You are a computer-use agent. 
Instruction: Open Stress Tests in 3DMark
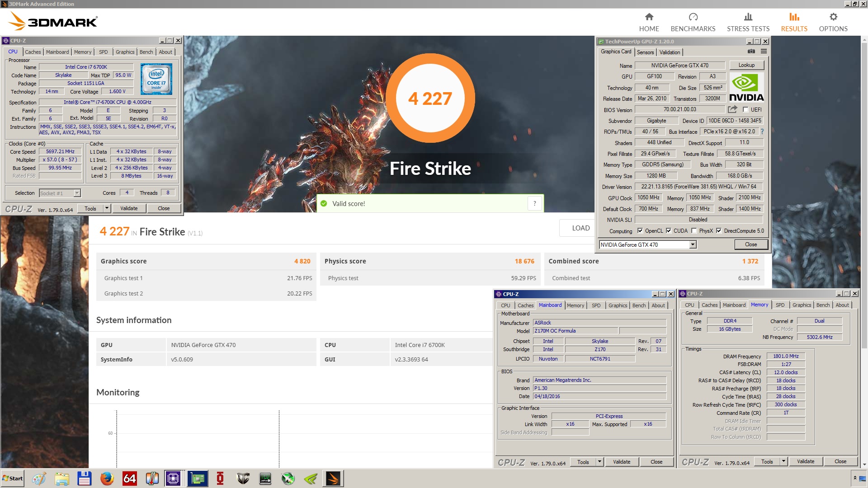pos(748,22)
